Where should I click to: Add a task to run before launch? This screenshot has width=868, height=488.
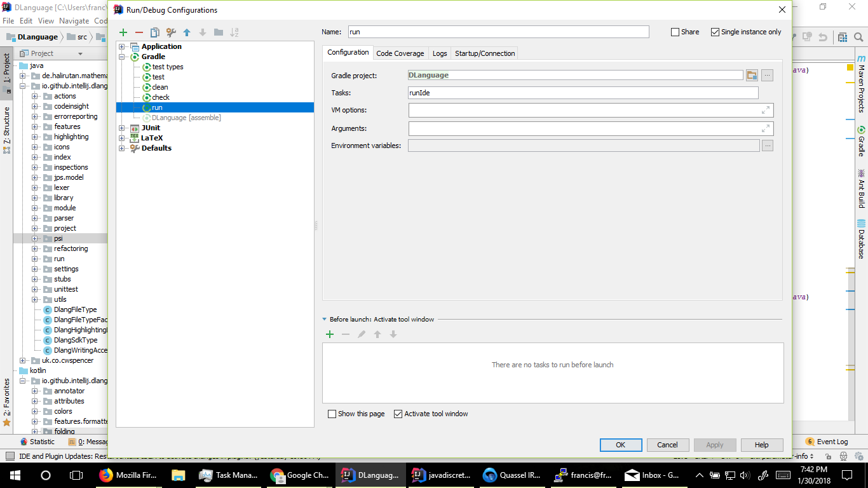(x=330, y=334)
